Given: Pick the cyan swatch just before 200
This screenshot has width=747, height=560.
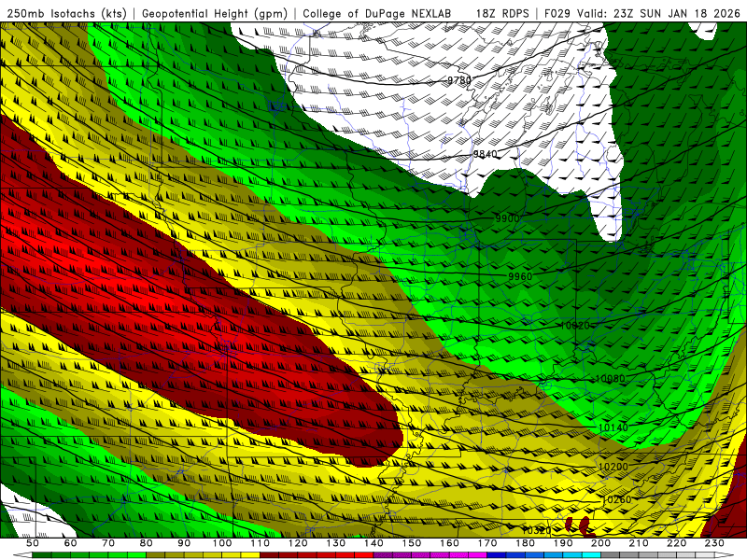Looking at the screenshot, I should (x=591, y=555).
